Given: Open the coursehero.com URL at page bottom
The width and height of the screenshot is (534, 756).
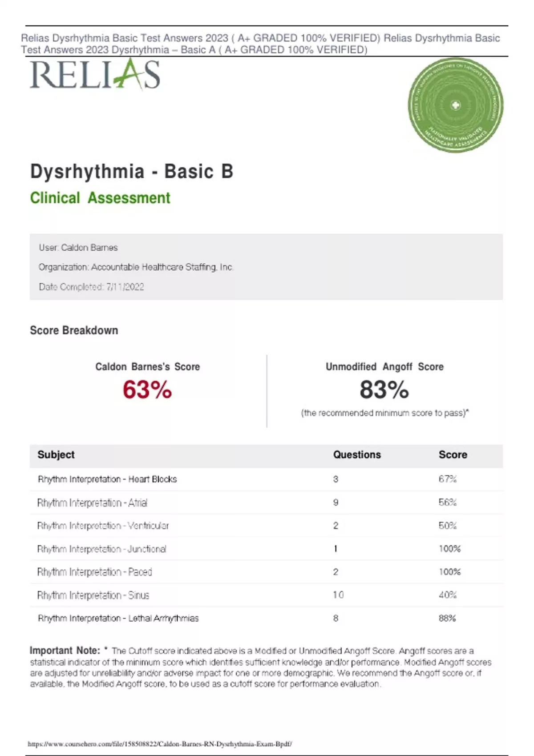Looking at the screenshot, I should point(159,744).
